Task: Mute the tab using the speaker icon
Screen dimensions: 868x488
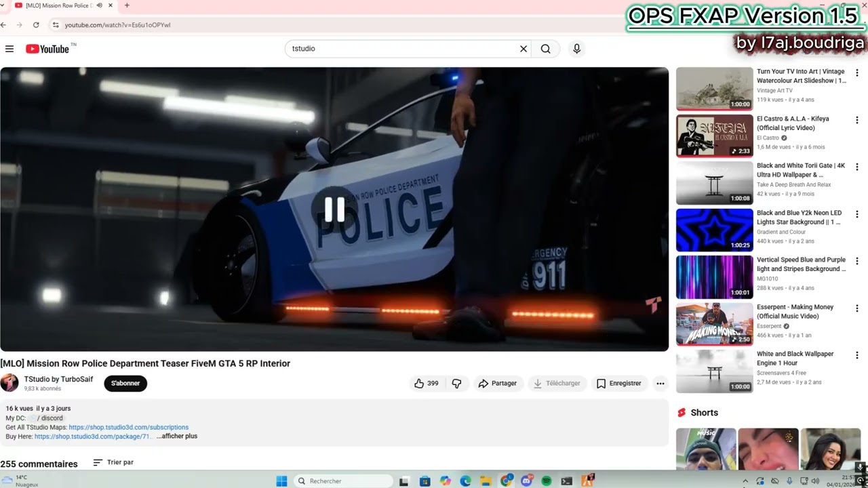Action: [99, 5]
